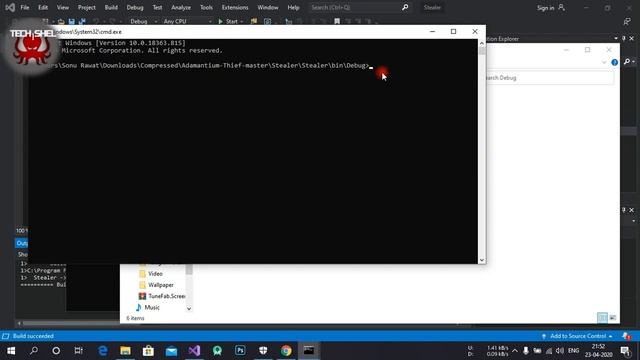This screenshot has height=360, width=640.
Task: Click the Visual Studio logo icon
Action: [10, 7]
